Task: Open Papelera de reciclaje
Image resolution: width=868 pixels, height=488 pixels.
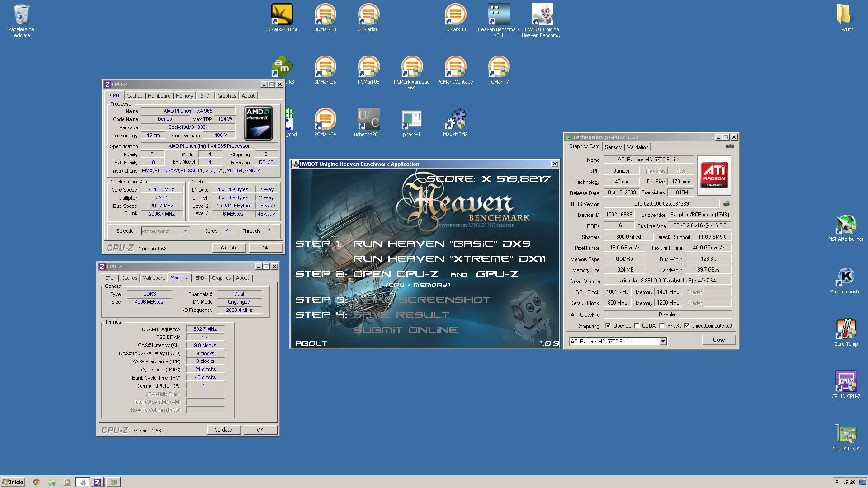Action: point(21,20)
